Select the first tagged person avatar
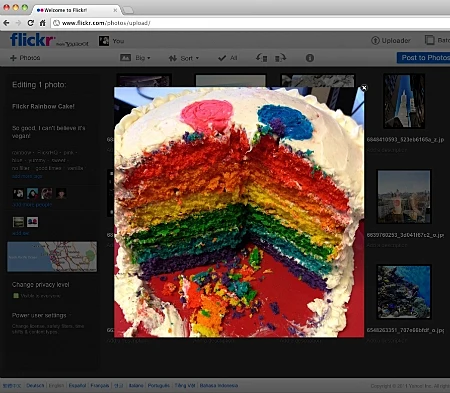The image size is (450, 393). [x=18, y=193]
